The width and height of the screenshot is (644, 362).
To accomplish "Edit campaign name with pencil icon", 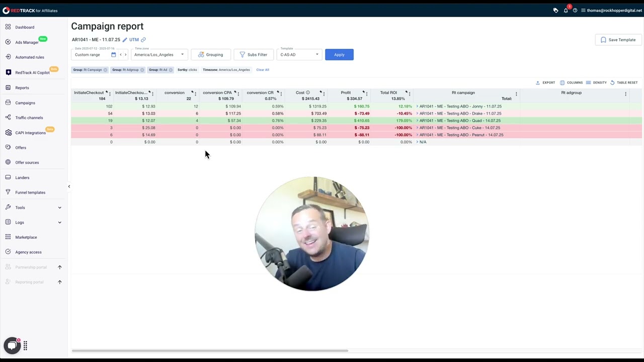I will coord(125,40).
